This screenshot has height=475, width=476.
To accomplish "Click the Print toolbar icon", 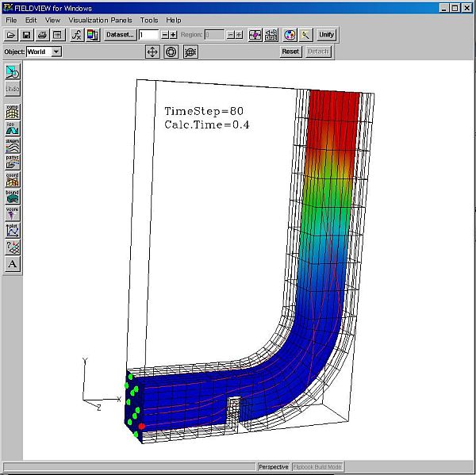I will (x=42, y=35).
